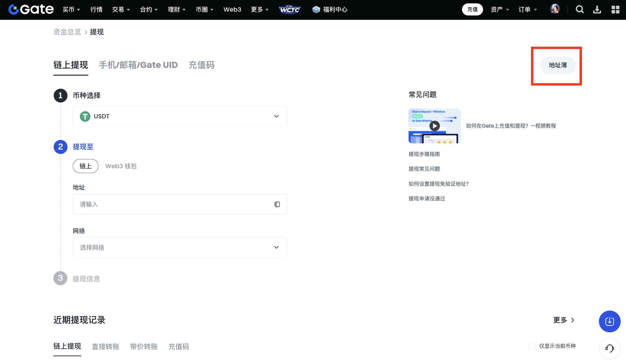Switch to 手机/邮箱/Gate UID tab
The width and height of the screenshot is (626, 364).
[138, 65]
